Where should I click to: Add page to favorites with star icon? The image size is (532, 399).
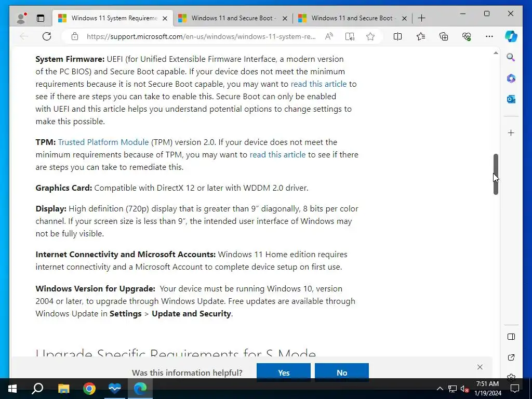pyautogui.click(x=370, y=36)
